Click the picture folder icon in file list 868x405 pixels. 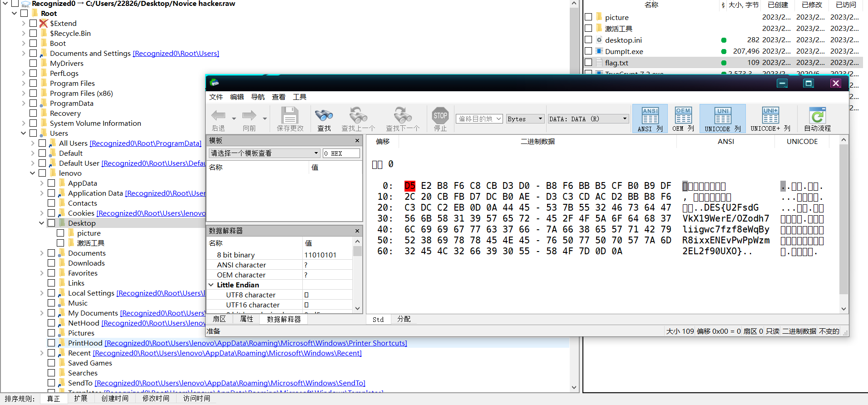[599, 17]
